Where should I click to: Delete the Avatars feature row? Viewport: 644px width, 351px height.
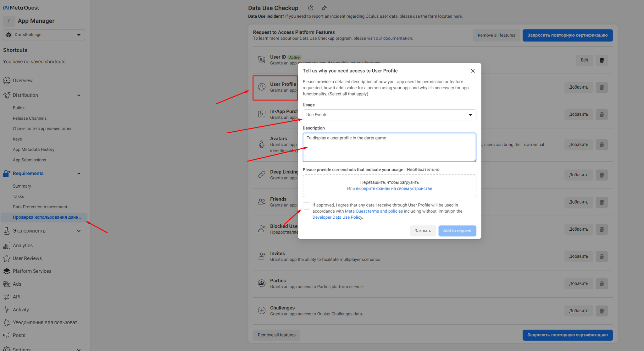click(602, 145)
